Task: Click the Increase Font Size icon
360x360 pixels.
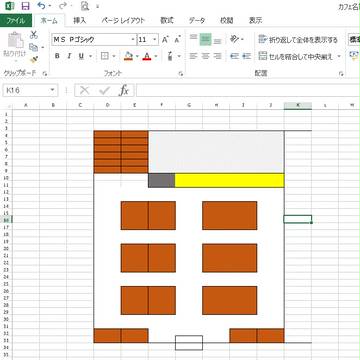Action: click(165, 40)
